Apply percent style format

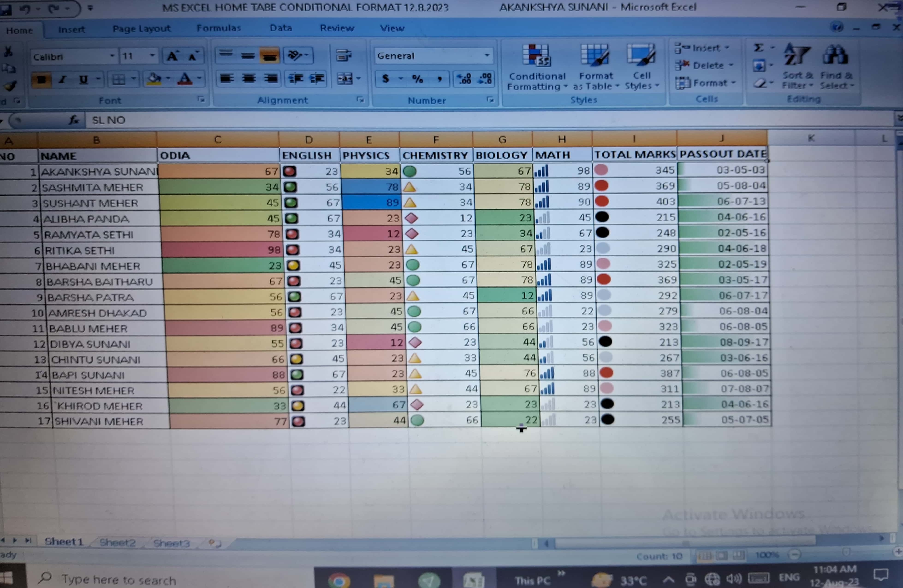[x=417, y=79]
